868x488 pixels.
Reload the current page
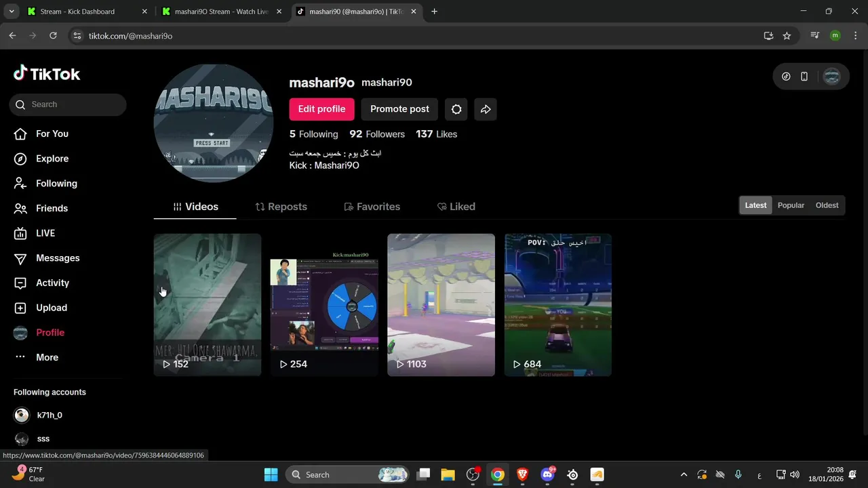53,36
